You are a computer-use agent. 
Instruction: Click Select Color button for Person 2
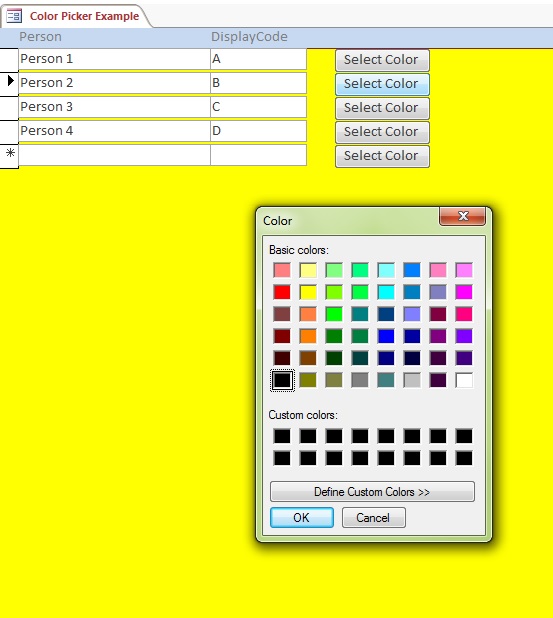coord(382,84)
